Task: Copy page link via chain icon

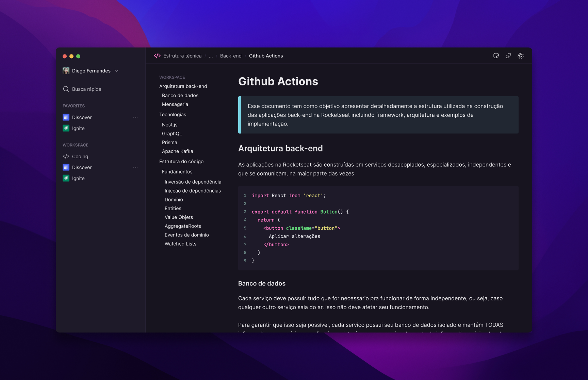Action: [x=508, y=56]
